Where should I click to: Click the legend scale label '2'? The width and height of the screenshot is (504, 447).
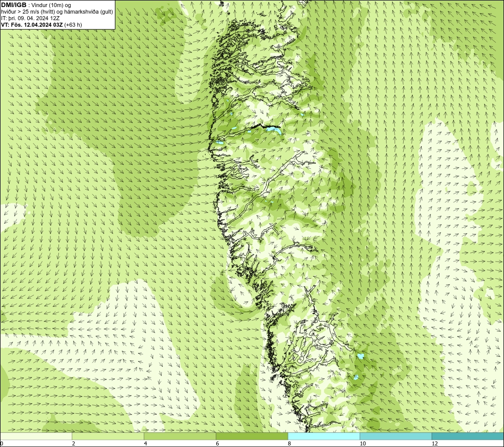tap(74, 443)
